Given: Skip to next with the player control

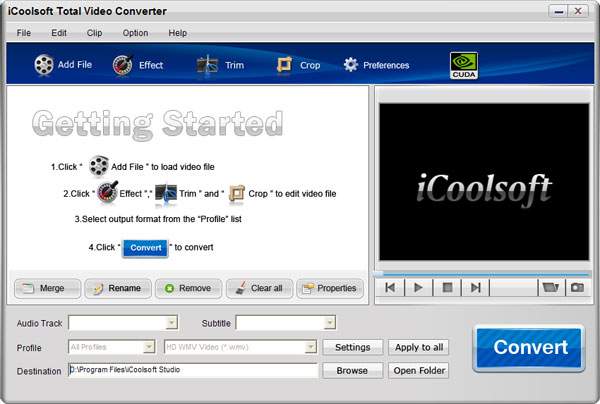Looking at the screenshot, I should tap(475, 287).
